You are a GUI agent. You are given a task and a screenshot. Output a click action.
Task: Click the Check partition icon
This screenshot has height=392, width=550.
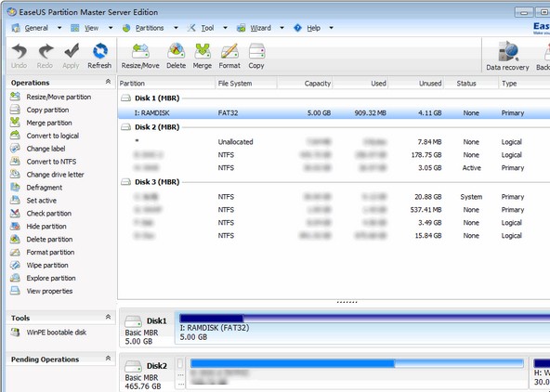click(x=15, y=213)
